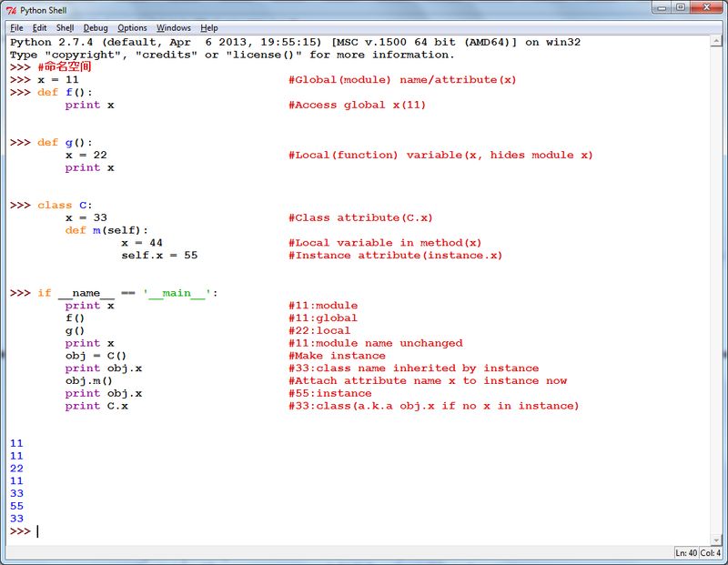Viewport: 728px width, 565px height.
Task: Click the 'def g():' line
Action: click(65, 143)
